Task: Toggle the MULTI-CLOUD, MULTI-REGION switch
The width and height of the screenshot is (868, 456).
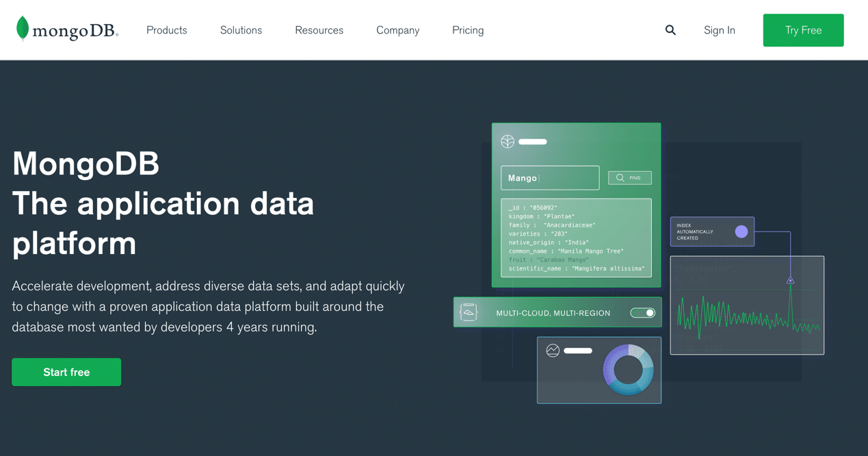Action: pos(642,312)
